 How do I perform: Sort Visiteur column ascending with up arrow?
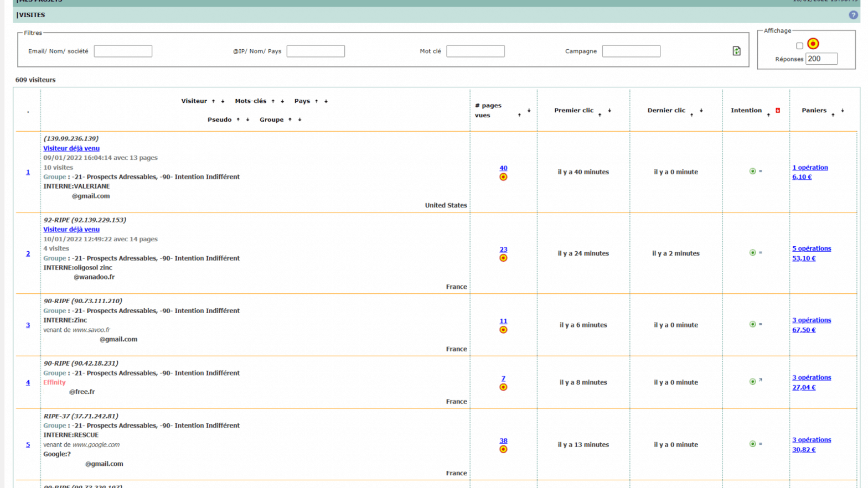click(213, 101)
